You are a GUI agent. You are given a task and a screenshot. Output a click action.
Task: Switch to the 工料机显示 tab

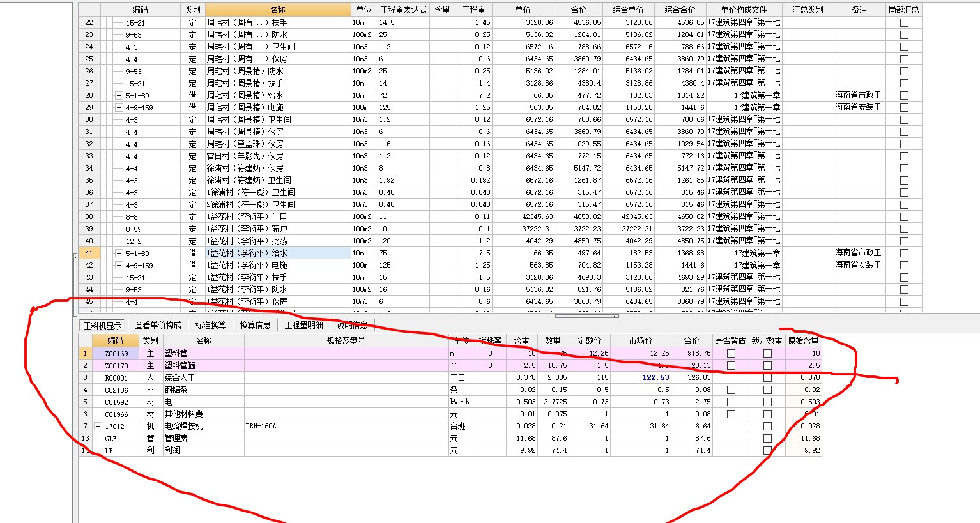(x=103, y=325)
